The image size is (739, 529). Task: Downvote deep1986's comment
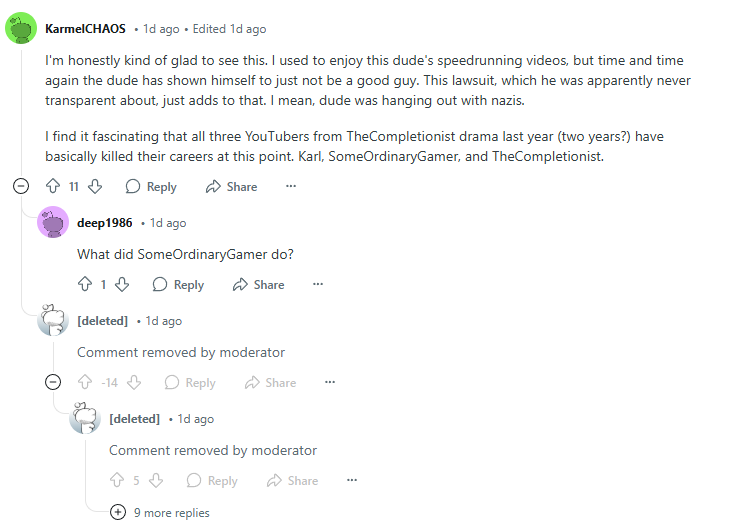point(122,284)
